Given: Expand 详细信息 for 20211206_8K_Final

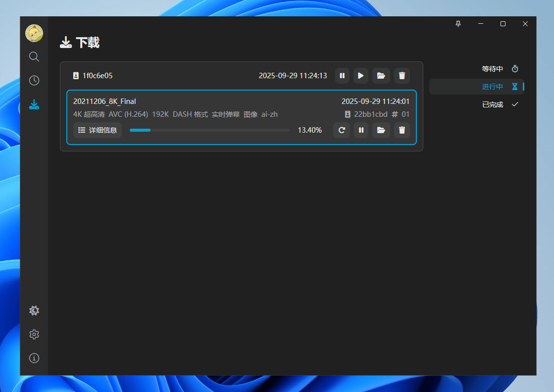Looking at the screenshot, I should [x=98, y=130].
